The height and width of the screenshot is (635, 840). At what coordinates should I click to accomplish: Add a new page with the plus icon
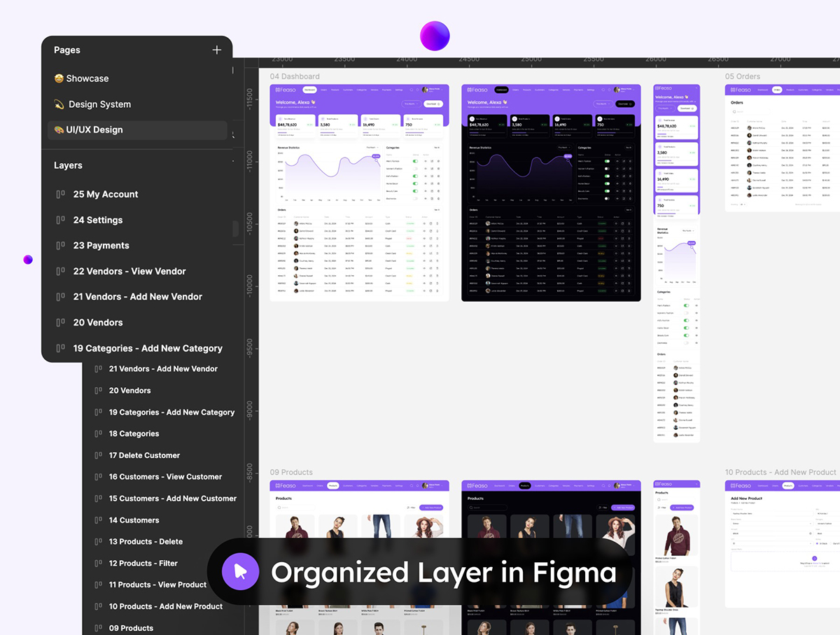[x=217, y=50]
